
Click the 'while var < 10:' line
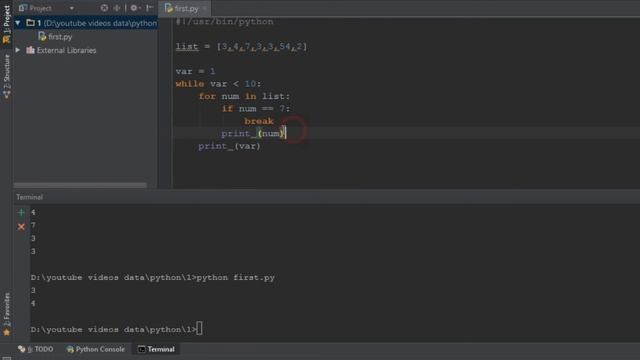218,84
